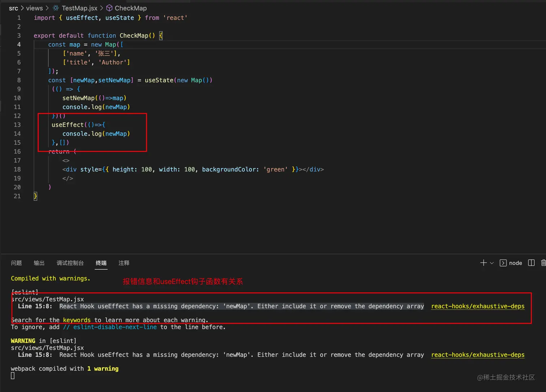Open src/views/TestMap.jsx path below 'WARNING in [eslint]'
This screenshot has height=392, width=546.
click(x=47, y=348)
